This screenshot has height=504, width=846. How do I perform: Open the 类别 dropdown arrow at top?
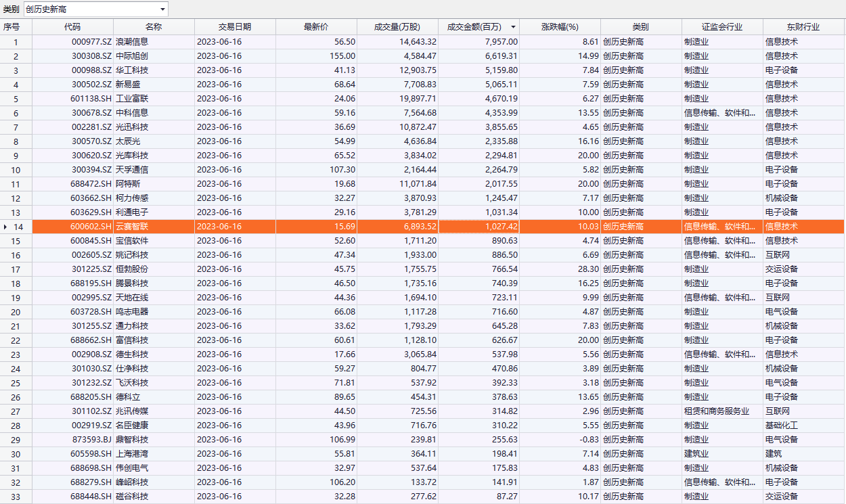click(162, 9)
